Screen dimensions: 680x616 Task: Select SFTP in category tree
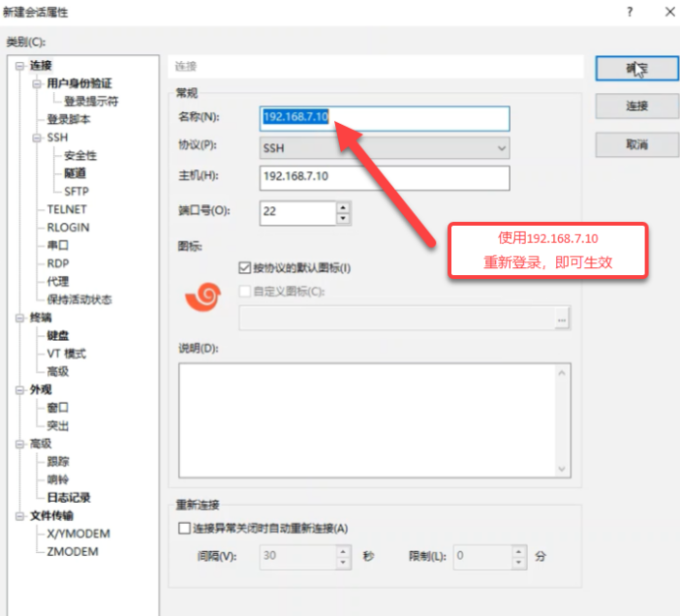(76, 192)
